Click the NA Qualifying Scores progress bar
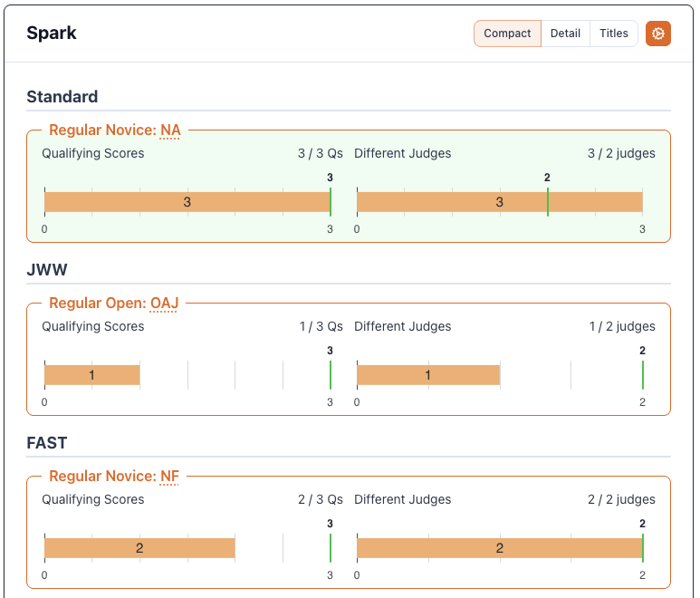 tap(187, 202)
